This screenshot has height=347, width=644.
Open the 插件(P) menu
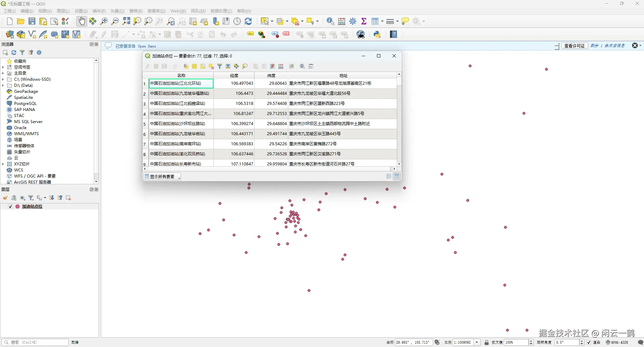pos(99,11)
